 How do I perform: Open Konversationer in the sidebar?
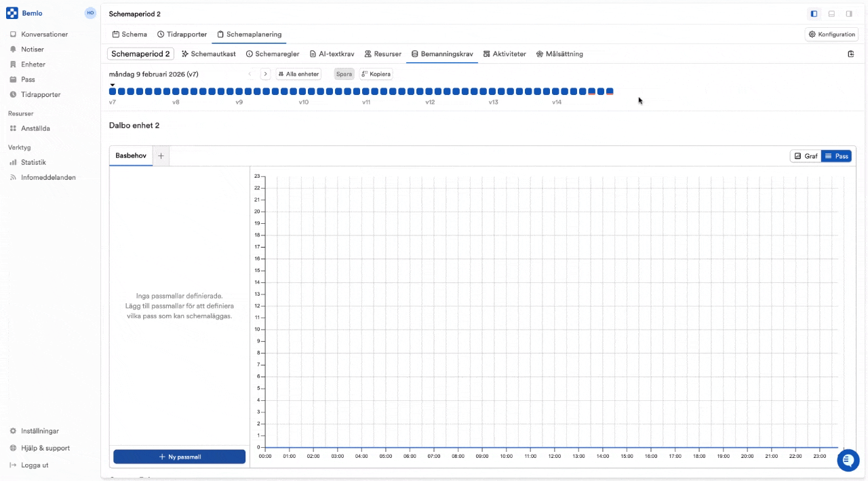pyautogui.click(x=44, y=34)
